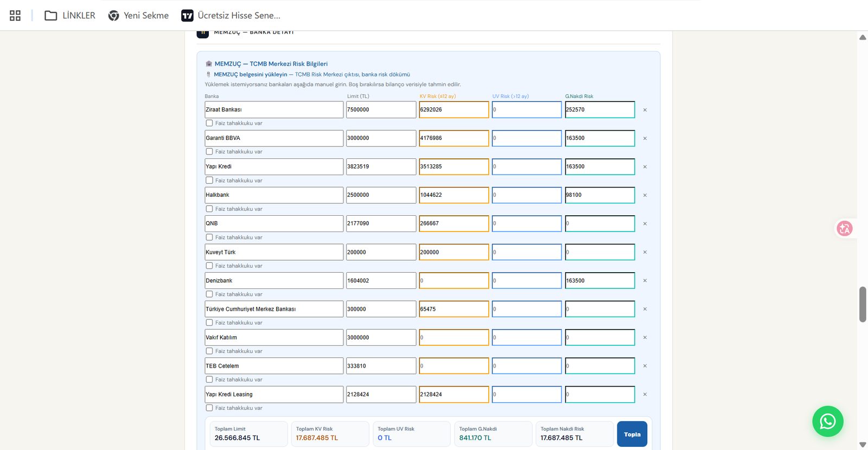868x450 pixels.
Task: Click the page scroll up arrow
Action: 863,37
